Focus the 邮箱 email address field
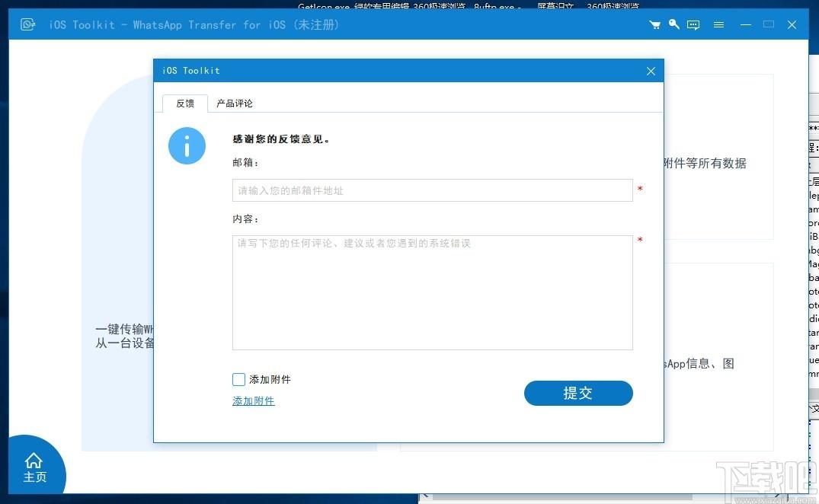The width and height of the screenshot is (819, 504). (x=433, y=190)
